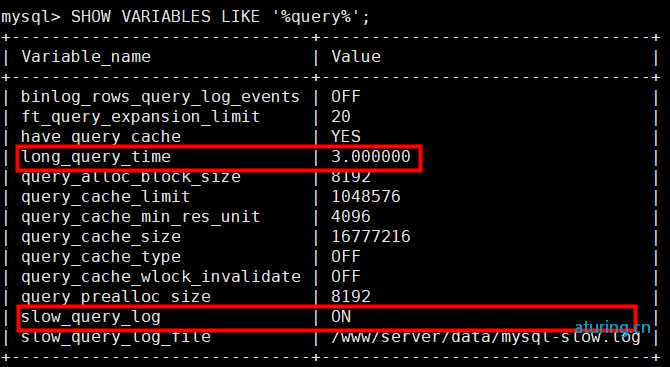Viewport: 670px width, 367px height.
Task: Click query_alloc_block_size variable name
Action: 131,177
